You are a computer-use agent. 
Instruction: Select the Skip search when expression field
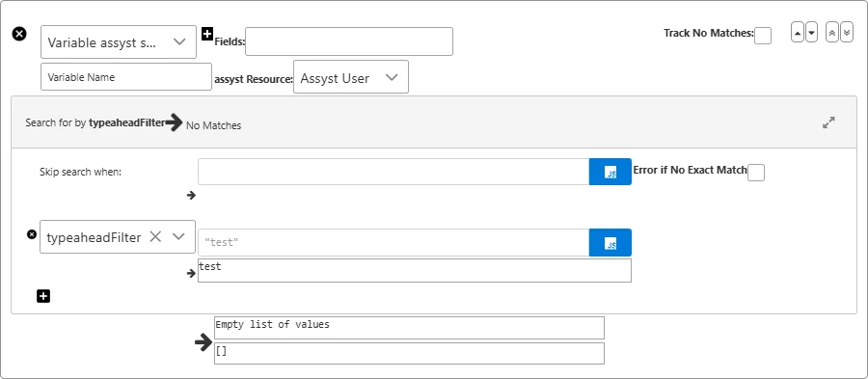click(x=393, y=172)
